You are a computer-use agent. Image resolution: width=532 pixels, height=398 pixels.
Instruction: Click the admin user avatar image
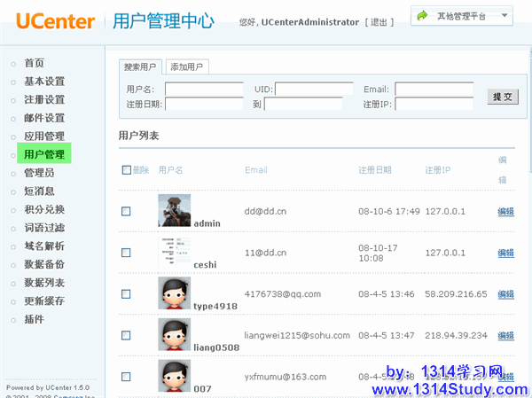coord(175,211)
